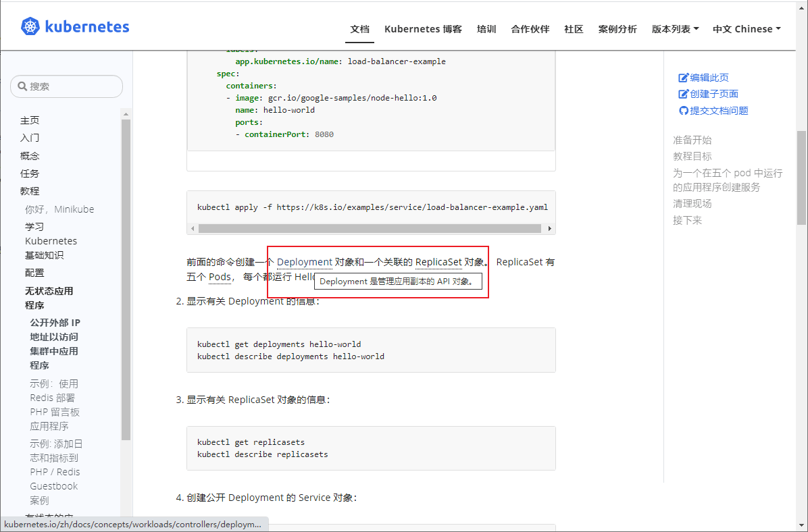Open 主页 in sidebar
808x532 pixels.
click(29, 121)
